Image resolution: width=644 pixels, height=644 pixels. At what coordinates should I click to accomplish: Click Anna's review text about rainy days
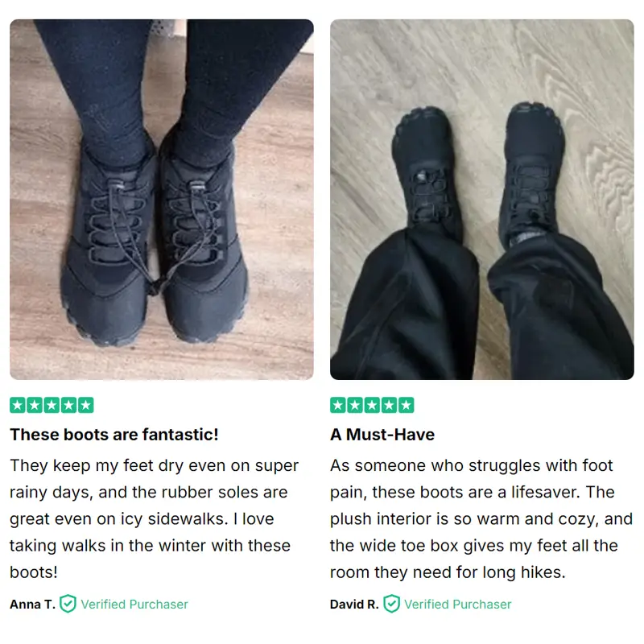click(x=154, y=518)
